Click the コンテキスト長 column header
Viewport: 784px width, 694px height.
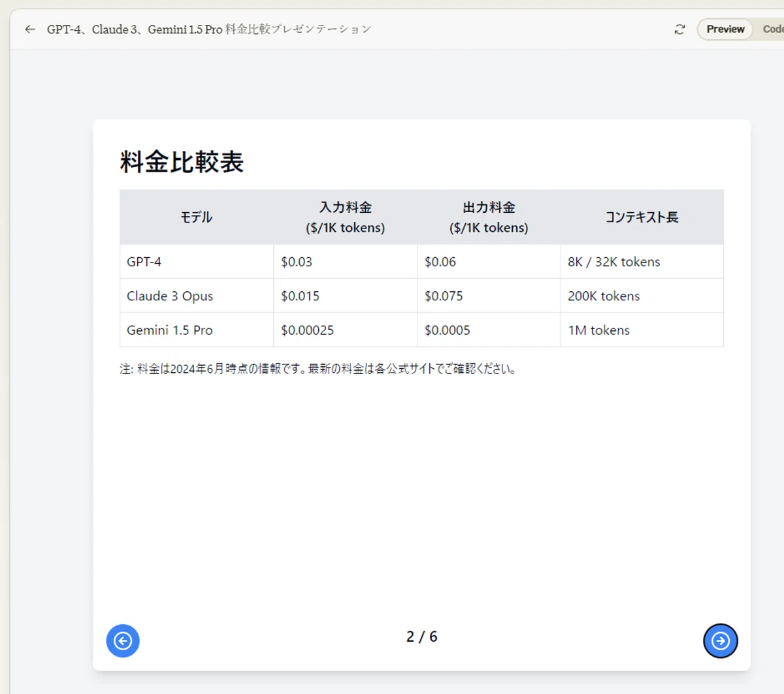coord(642,217)
